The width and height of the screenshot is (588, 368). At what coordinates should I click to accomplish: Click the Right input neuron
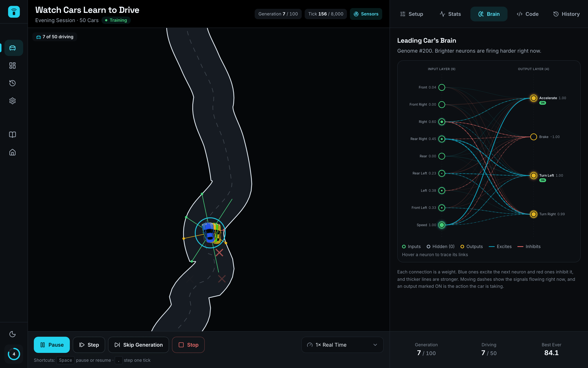click(442, 122)
